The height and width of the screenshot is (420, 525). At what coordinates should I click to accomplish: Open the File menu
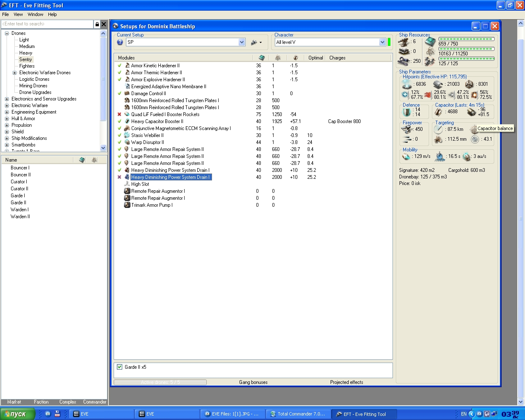coord(5,14)
